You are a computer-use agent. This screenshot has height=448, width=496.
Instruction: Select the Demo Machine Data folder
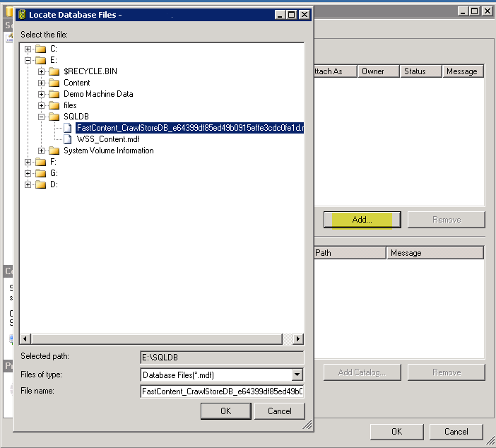[x=98, y=94]
